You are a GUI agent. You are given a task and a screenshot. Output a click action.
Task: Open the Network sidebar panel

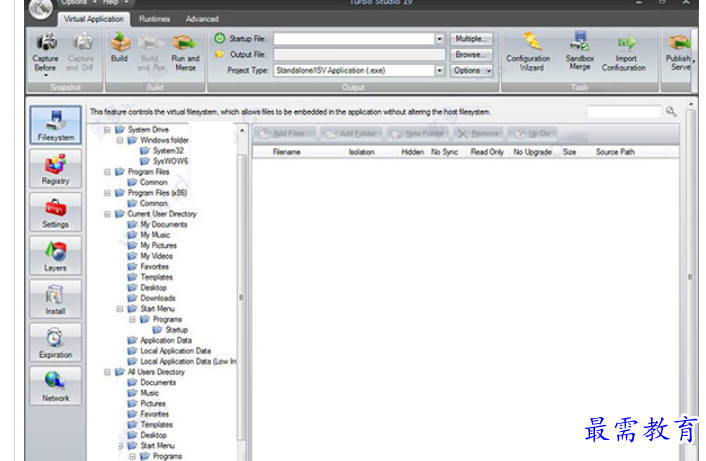(x=56, y=385)
